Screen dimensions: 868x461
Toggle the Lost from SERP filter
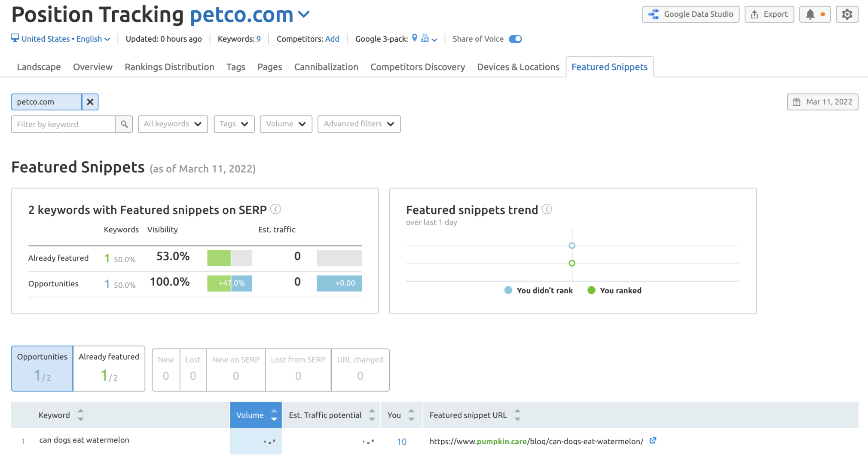coord(298,370)
